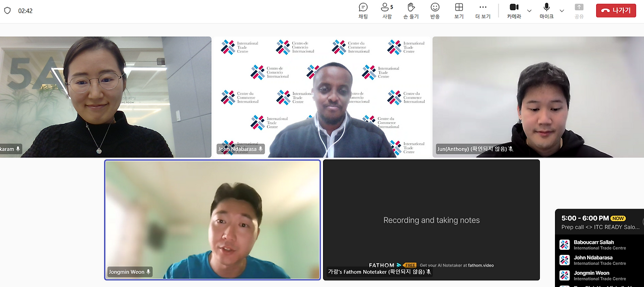Click muted mic icon on Fathom Notetaker label
This screenshot has width=644, height=287.
coord(429,272)
